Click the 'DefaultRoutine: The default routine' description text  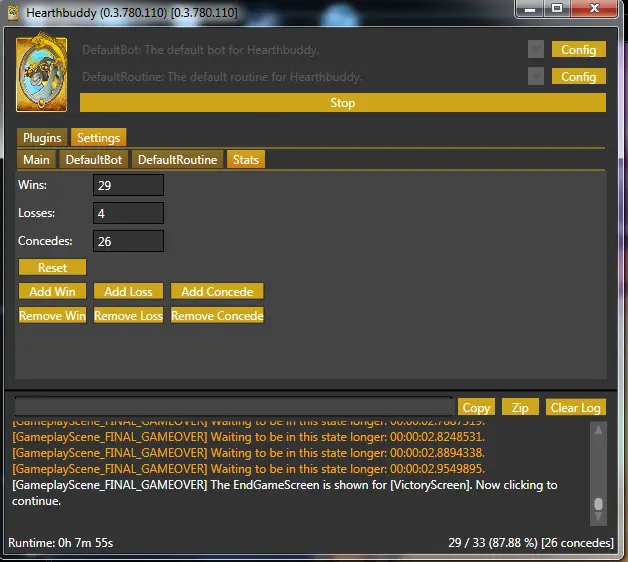click(222, 77)
